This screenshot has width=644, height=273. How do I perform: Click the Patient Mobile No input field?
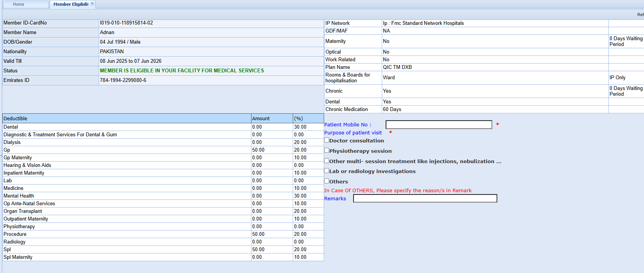coord(438,125)
